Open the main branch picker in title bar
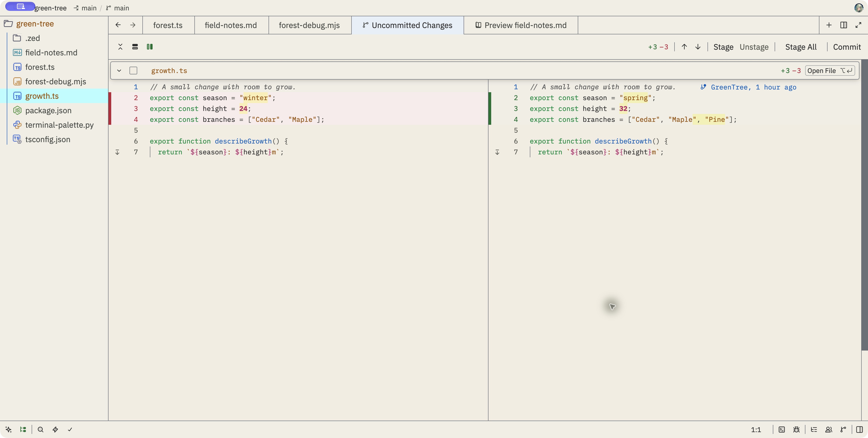This screenshot has height=438, width=868. (x=118, y=8)
